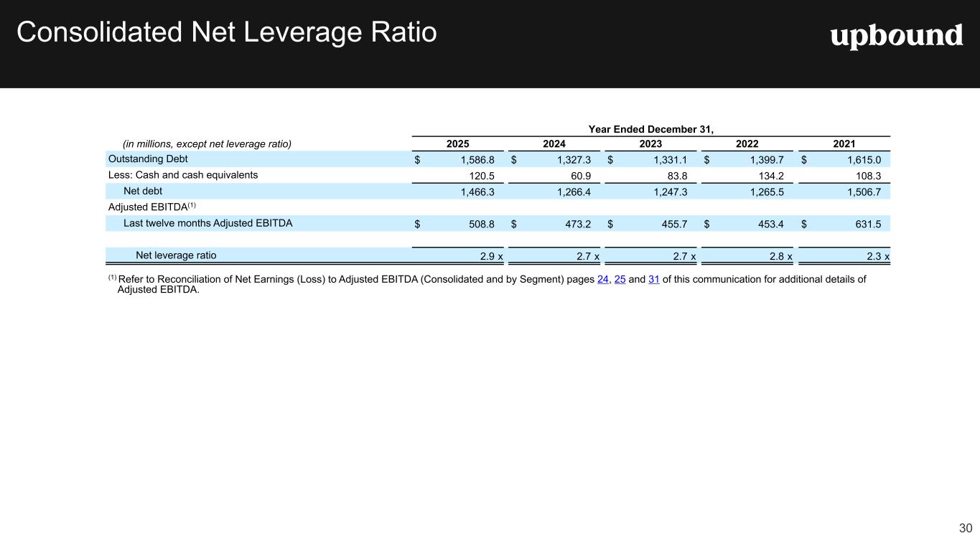Screen dimensions: 980x551
Task: Click the 2021 net leverage ratio 2.3 x
Action: [876, 255]
